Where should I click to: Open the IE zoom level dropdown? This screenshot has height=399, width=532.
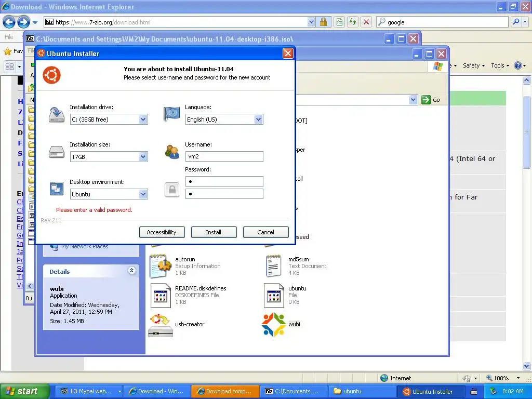[x=518, y=378]
